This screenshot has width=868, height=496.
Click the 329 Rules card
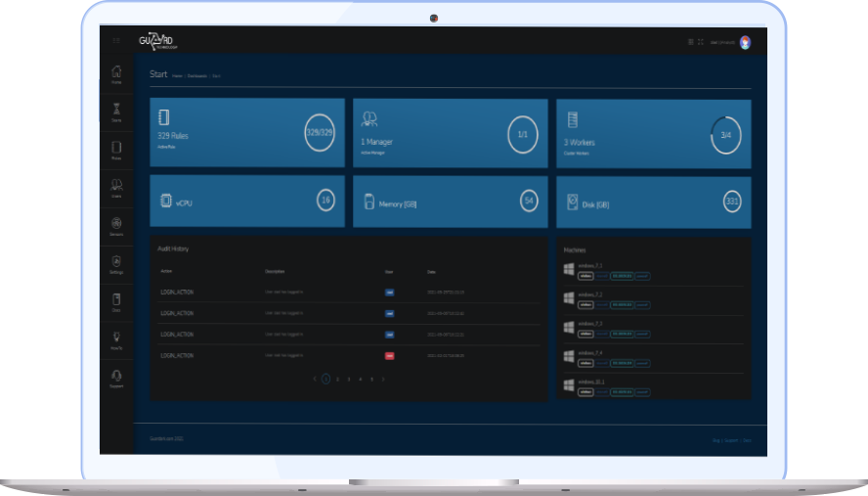[x=247, y=133]
